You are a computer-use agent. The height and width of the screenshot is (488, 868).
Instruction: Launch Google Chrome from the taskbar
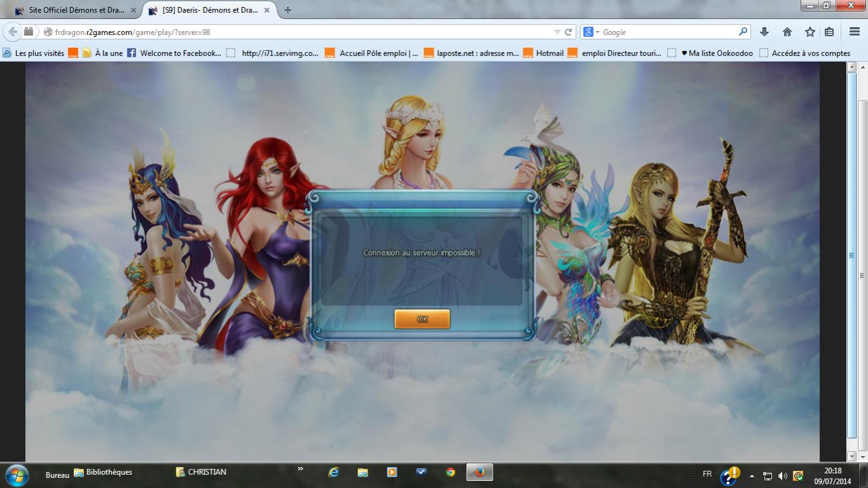(450, 472)
